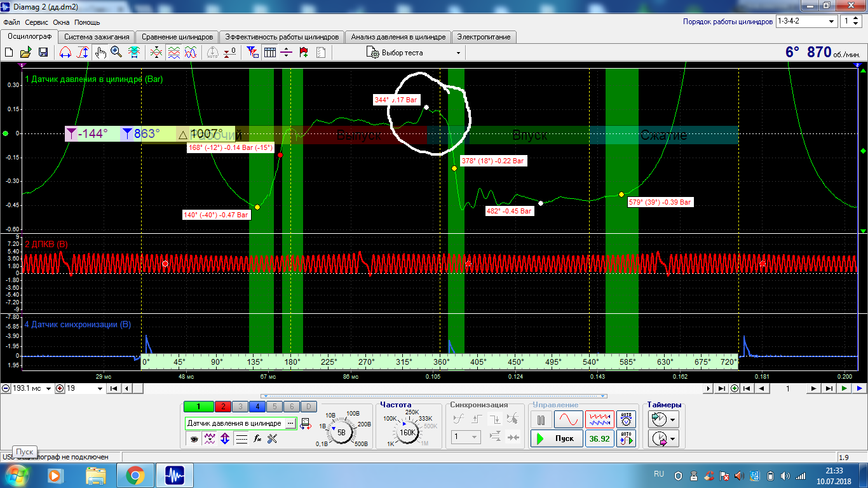Click the dashed line style icon
The width and height of the screenshot is (868, 488).
(x=241, y=438)
